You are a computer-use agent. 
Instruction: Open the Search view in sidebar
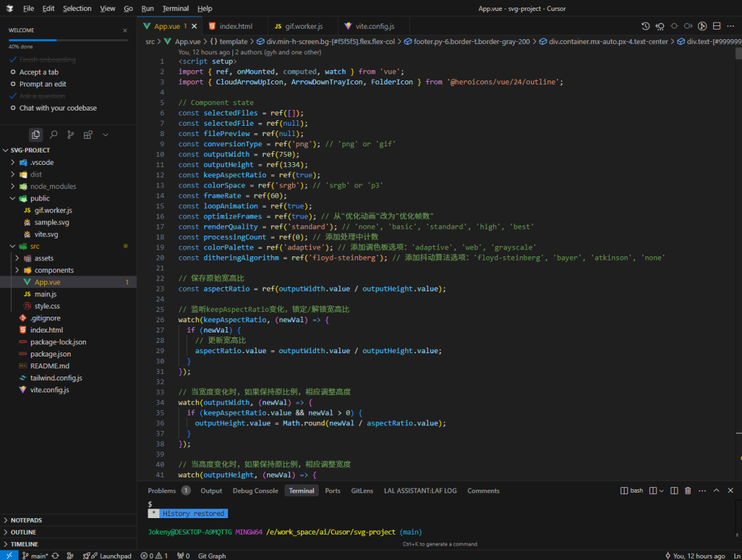pyautogui.click(x=53, y=135)
